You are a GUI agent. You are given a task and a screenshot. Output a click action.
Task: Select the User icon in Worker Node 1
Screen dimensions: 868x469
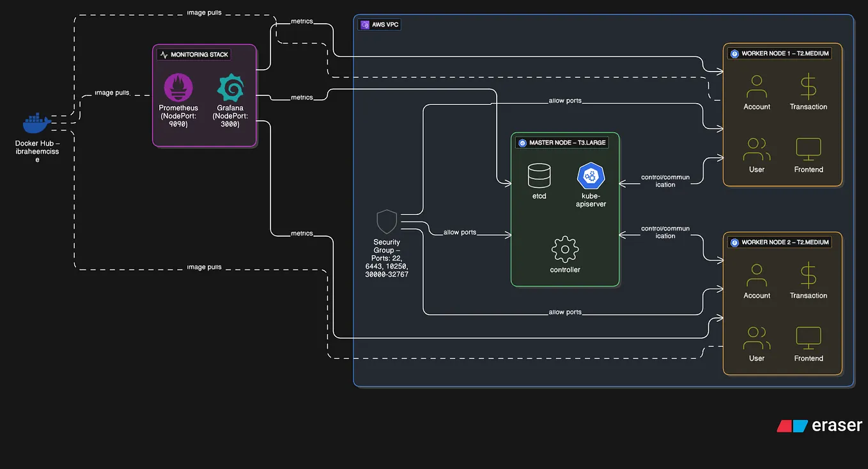pos(757,148)
